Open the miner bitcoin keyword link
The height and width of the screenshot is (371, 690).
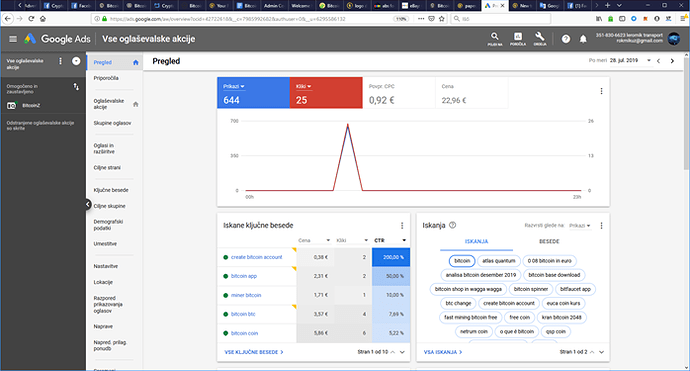246,295
